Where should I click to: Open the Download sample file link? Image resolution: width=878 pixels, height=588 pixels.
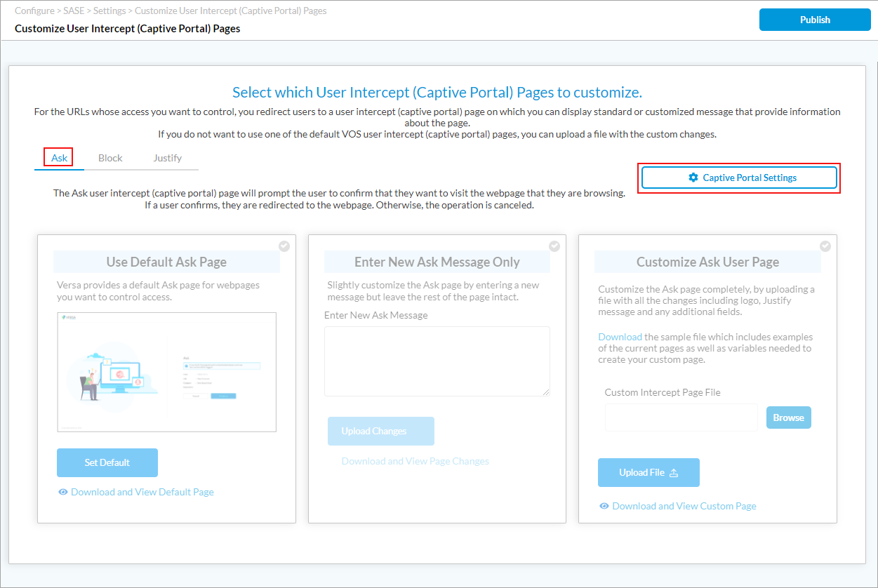[620, 336]
